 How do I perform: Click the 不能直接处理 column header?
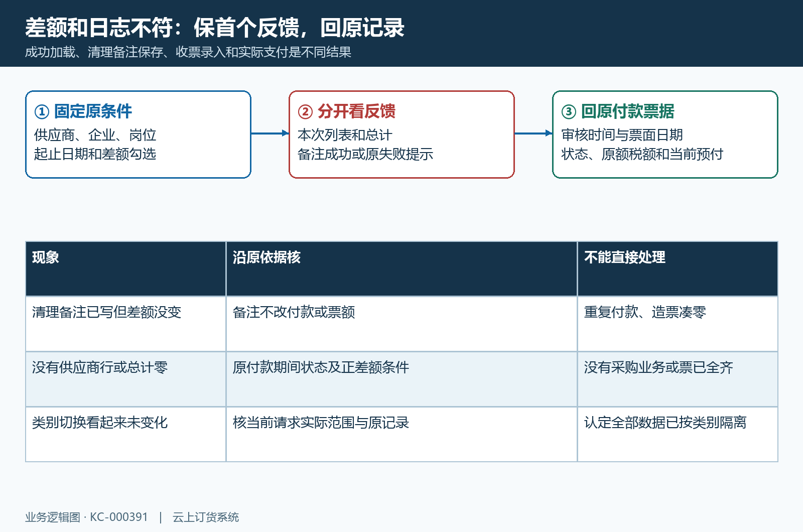[x=678, y=269]
